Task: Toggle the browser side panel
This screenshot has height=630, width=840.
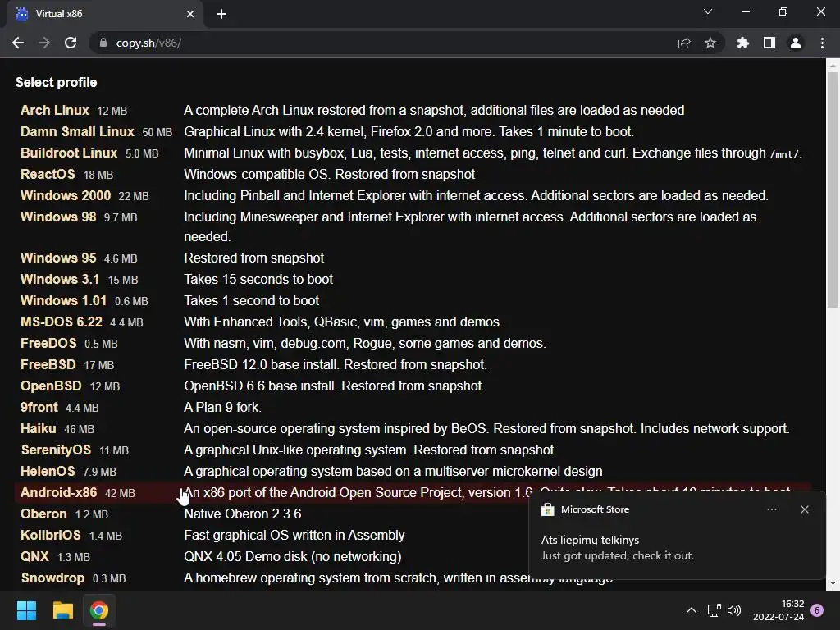Action: click(769, 43)
